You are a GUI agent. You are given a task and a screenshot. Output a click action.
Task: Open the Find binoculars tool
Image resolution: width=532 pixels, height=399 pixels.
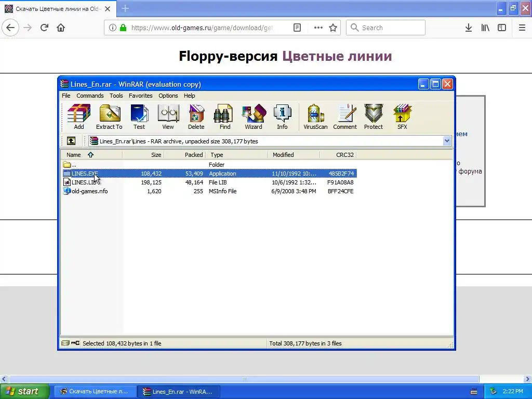(224, 117)
